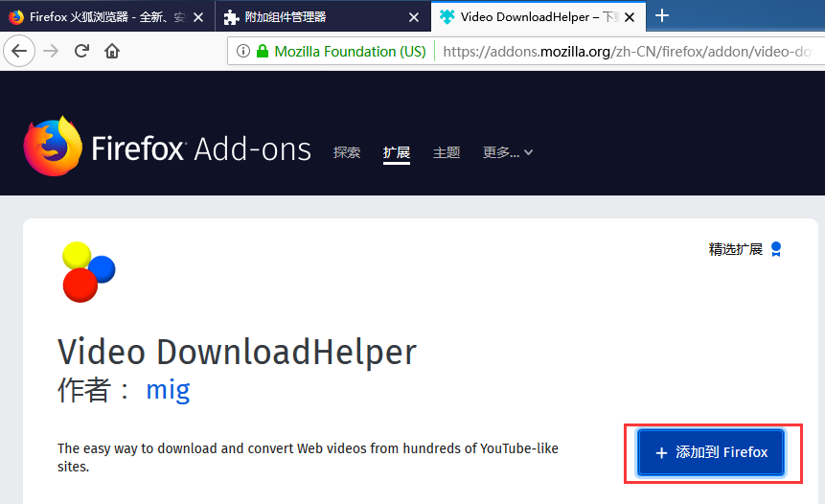Switch to the 附加组件管理器 tab
This screenshot has height=504, width=825.
click(323, 17)
